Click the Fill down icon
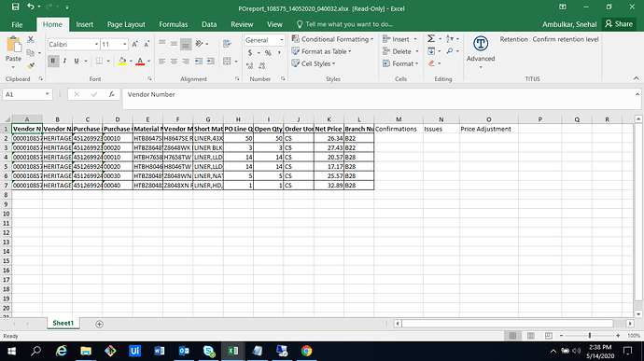The image size is (644, 361). point(431,51)
